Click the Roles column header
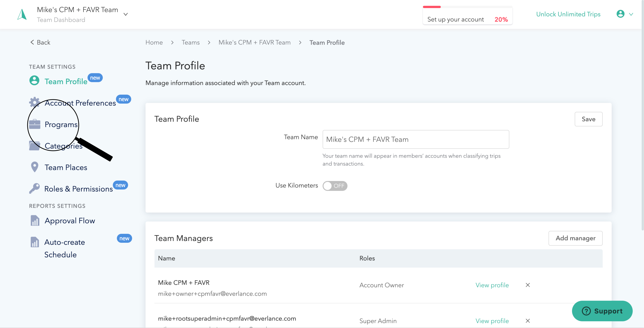The height and width of the screenshot is (328, 644). (x=367, y=258)
